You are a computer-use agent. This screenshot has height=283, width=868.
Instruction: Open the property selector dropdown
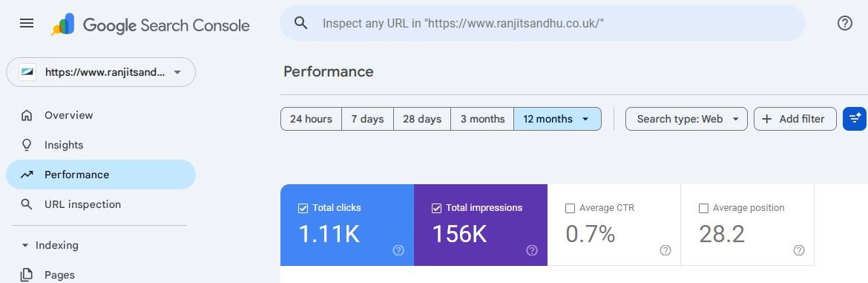(x=101, y=72)
